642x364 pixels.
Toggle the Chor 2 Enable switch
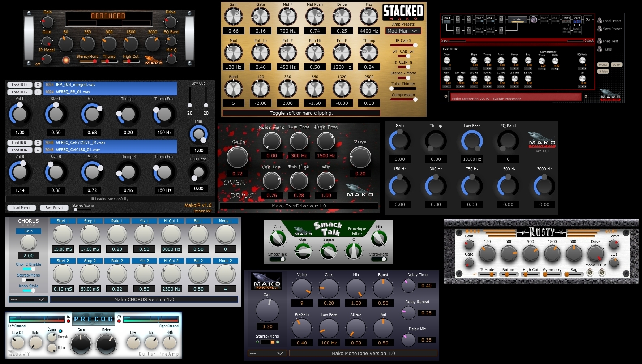click(x=29, y=269)
